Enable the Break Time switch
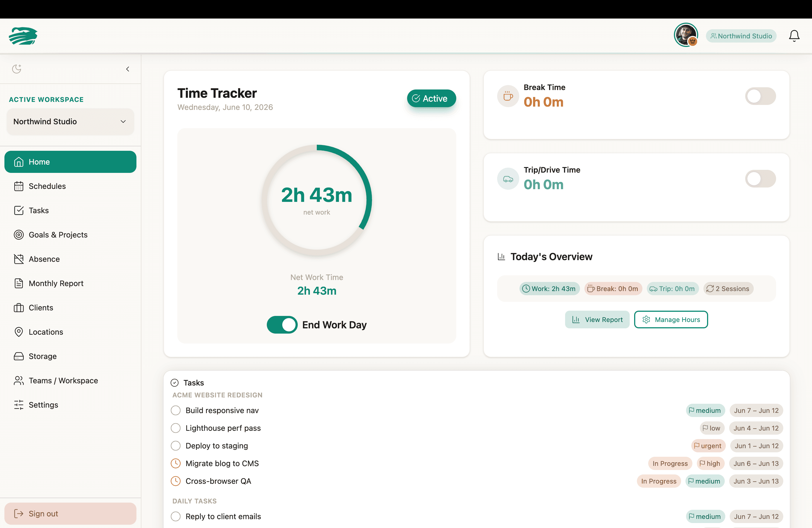 click(760, 96)
